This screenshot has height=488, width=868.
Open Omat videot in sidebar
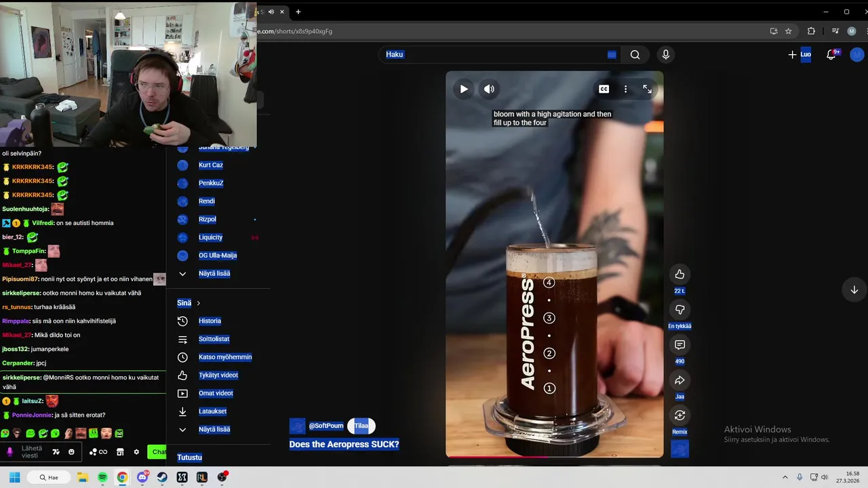[216, 393]
